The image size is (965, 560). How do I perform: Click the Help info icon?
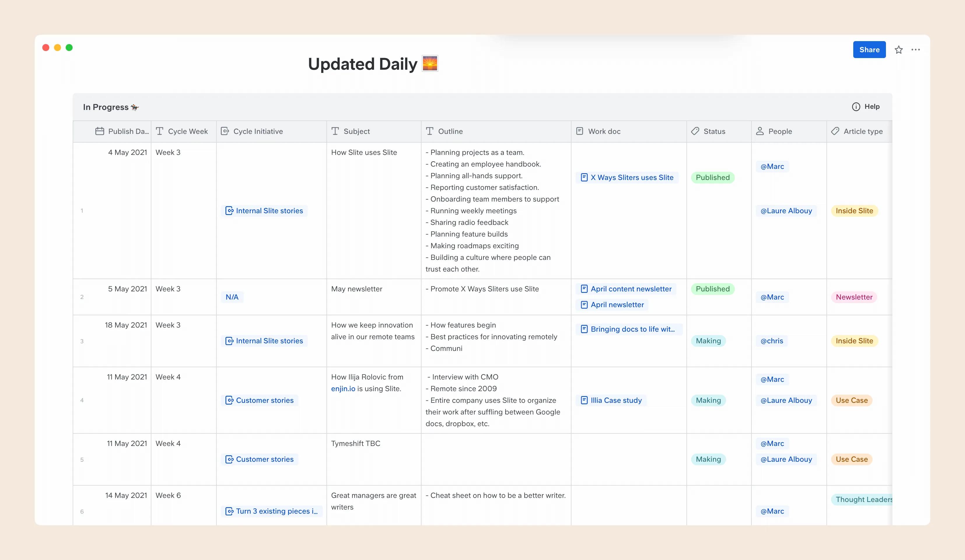(856, 107)
